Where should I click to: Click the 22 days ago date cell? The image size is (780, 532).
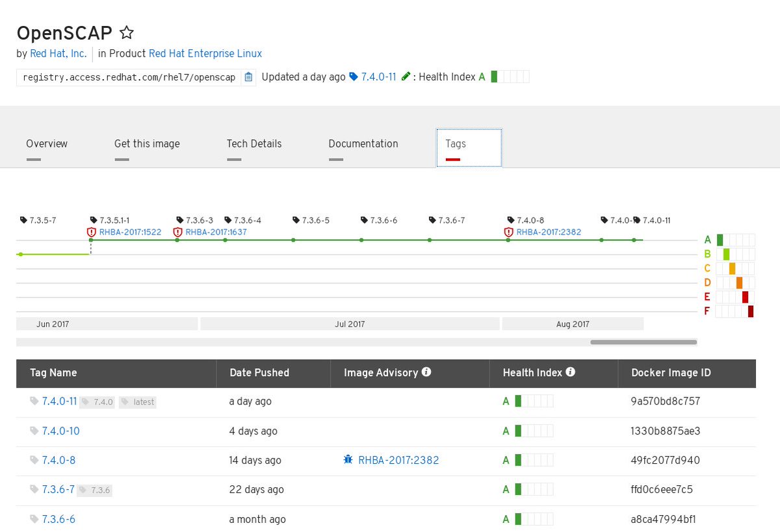(x=256, y=489)
